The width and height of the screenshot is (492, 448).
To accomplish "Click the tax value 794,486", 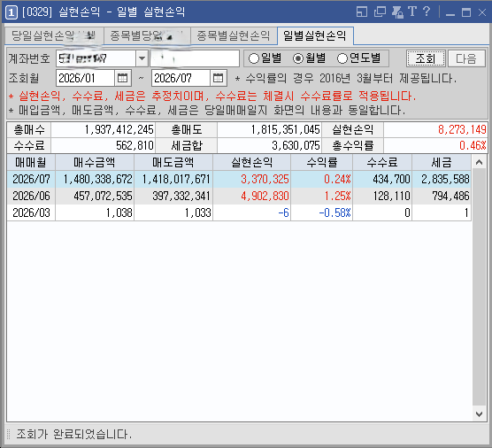I will tap(450, 196).
